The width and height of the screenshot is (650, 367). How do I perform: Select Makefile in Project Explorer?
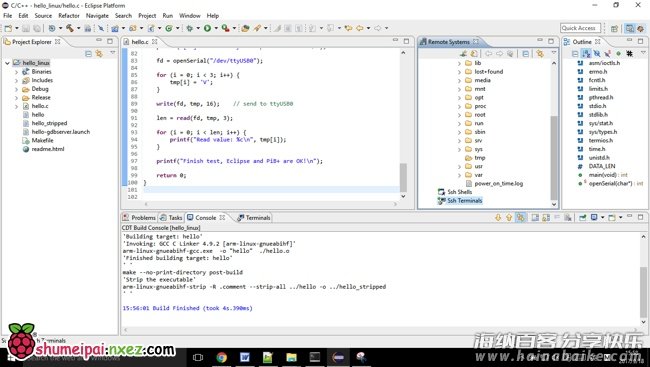click(x=42, y=140)
